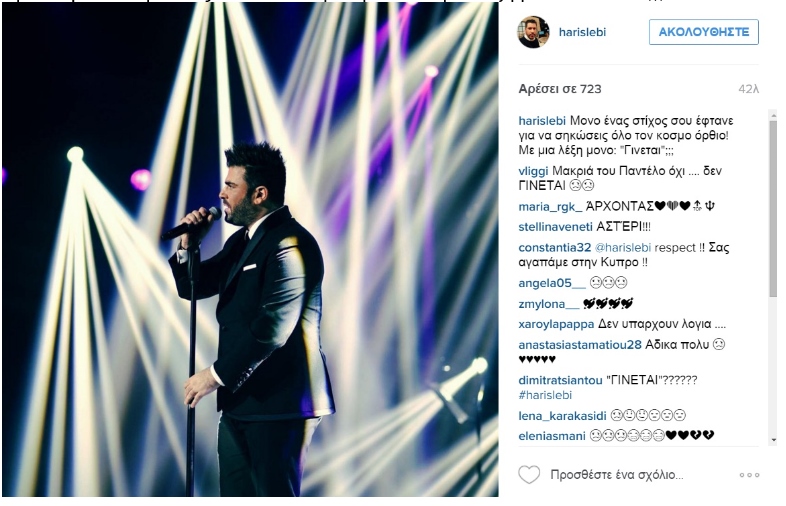Click in the Προσθέστε ένα σχόλιο field

pos(617,475)
